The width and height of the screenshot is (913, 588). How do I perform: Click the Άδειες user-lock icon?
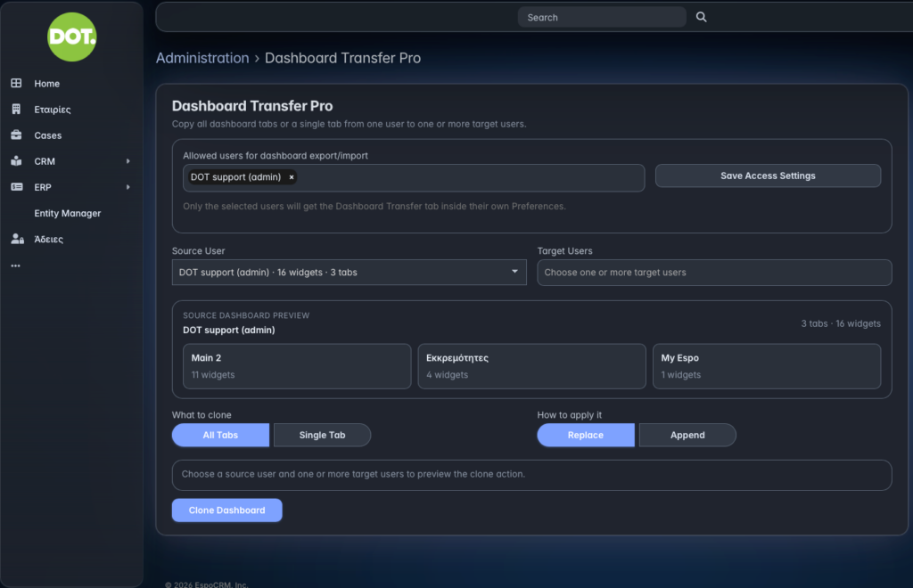pos(17,239)
